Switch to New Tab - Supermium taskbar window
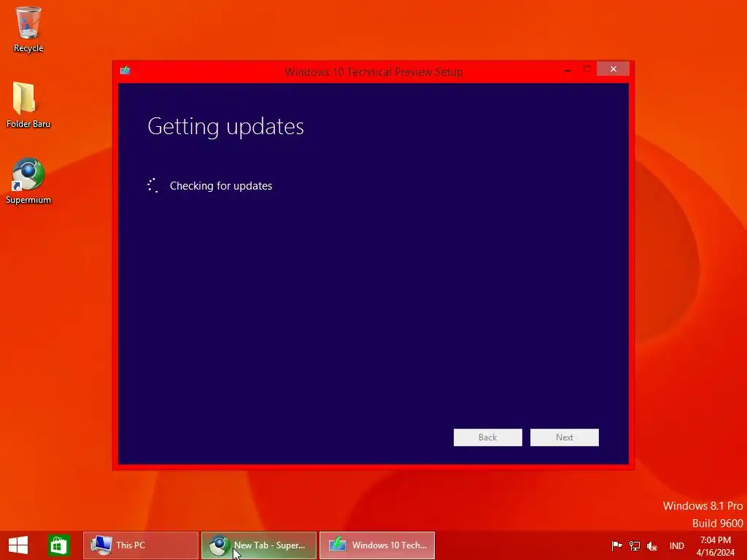This screenshot has width=747, height=560. coord(259,545)
